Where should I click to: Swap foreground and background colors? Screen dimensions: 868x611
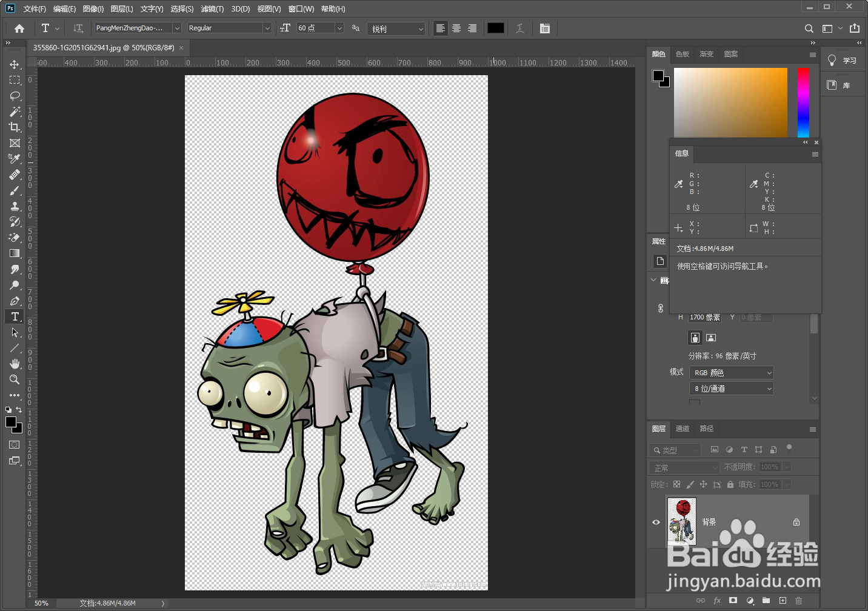pos(19,410)
